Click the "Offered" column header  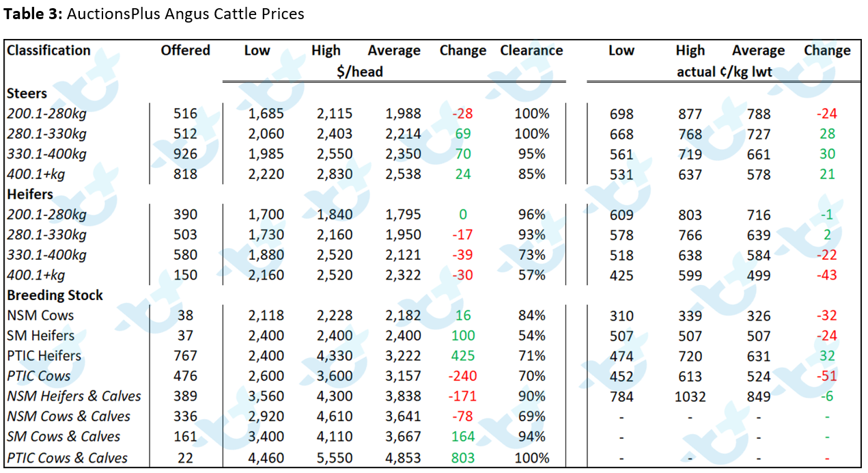click(x=185, y=51)
